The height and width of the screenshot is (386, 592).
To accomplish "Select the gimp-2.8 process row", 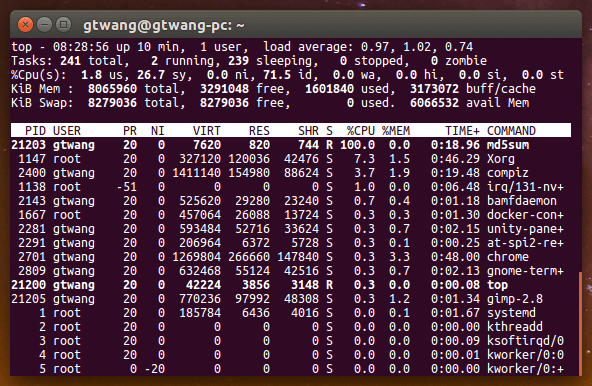I will tap(291, 299).
